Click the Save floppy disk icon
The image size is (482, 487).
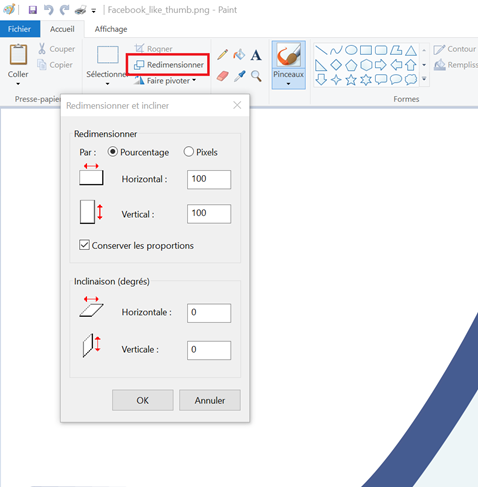point(33,10)
